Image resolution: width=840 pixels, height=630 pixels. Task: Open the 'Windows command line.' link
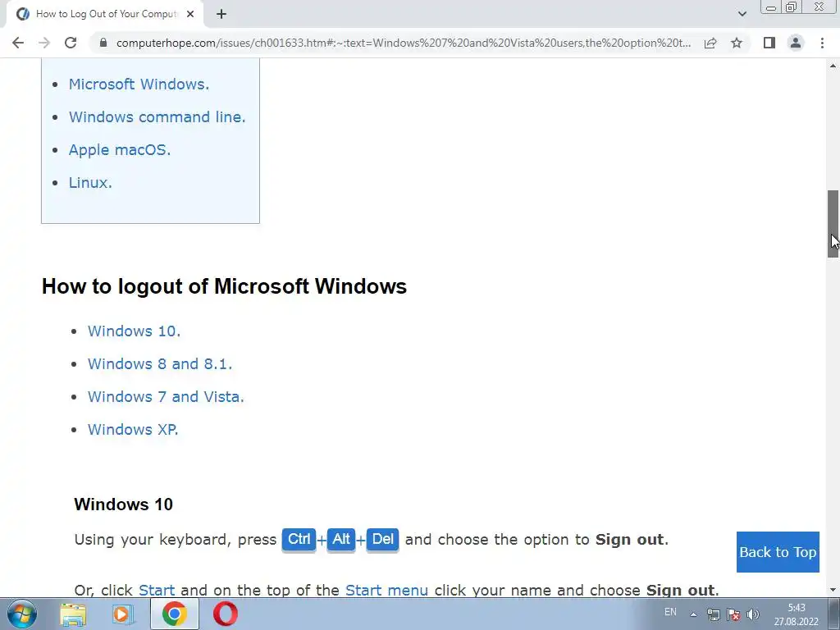tap(157, 116)
